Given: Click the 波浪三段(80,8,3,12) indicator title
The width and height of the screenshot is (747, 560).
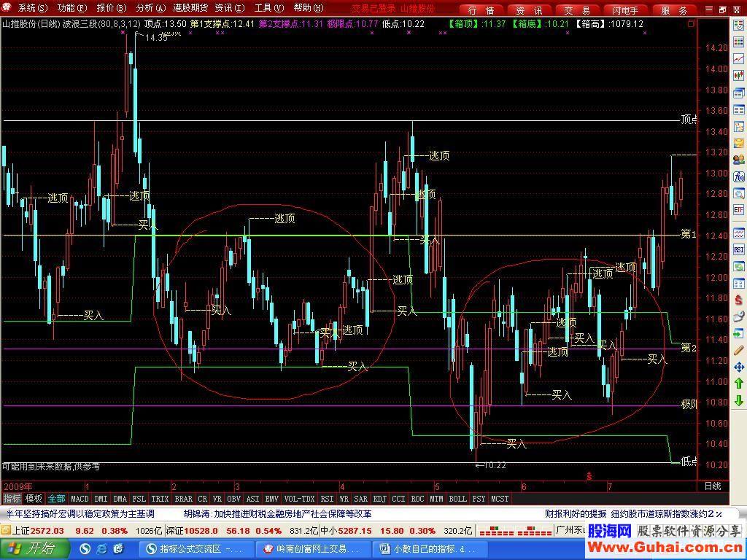Looking at the screenshot, I should (101, 23).
